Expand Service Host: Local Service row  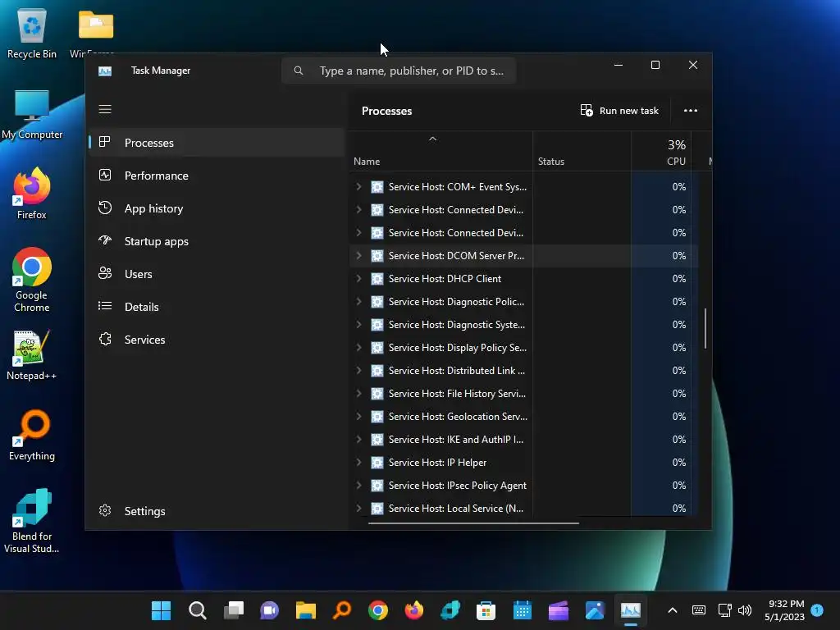click(358, 508)
